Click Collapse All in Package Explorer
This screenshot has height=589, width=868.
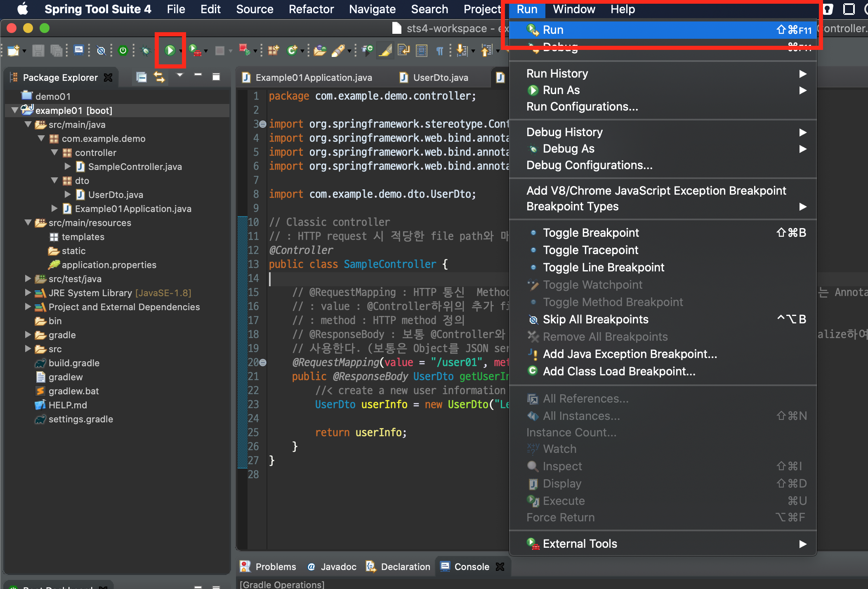tap(142, 77)
